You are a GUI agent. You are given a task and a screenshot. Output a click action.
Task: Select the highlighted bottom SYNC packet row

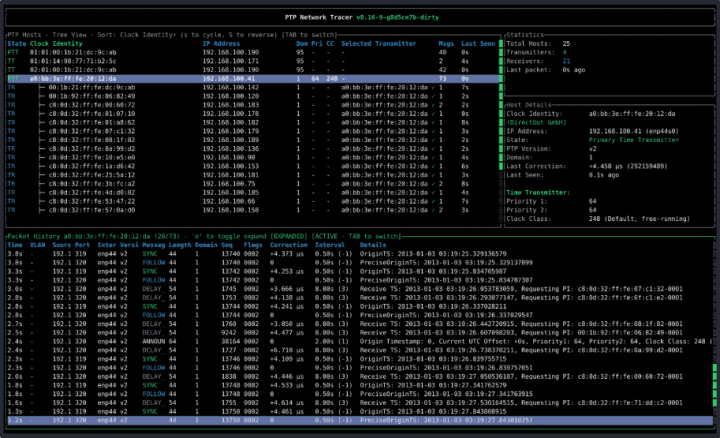pyautogui.click(x=150, y=419)
